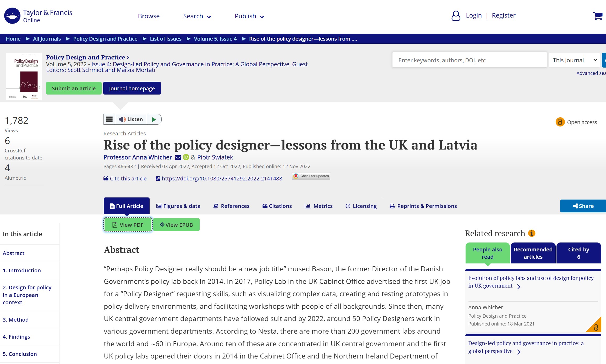
Task: Share the article using the Share button
Action: click(x=583, y=206)
